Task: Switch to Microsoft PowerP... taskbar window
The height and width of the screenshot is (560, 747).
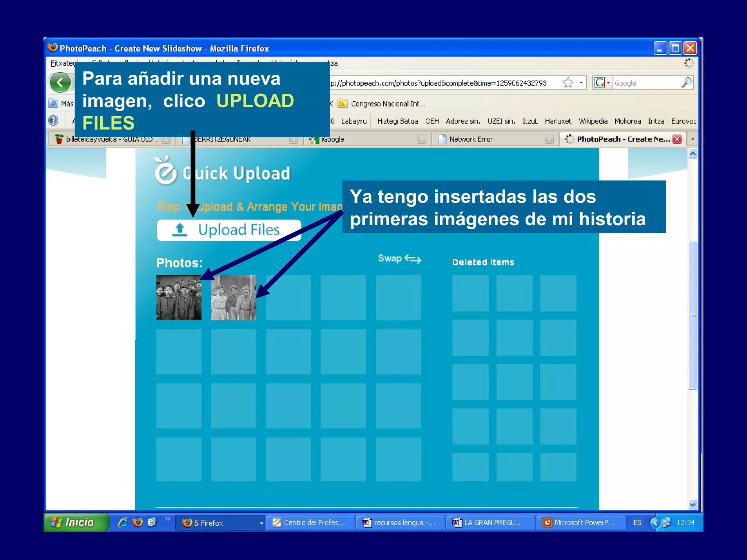Action: [581, 523]
